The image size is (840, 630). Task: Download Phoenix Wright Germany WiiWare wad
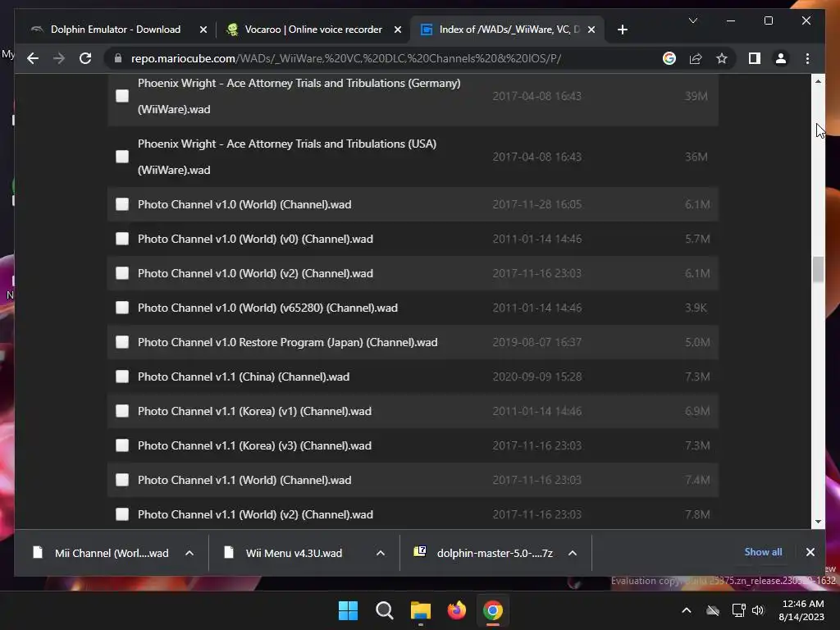[299, 96]
